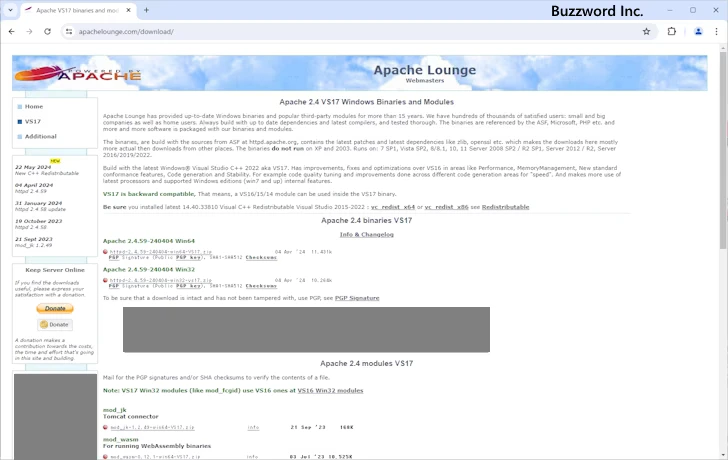Open the VS16 Win32 modules link
The image size is (728, 460).
coord(330,390)
